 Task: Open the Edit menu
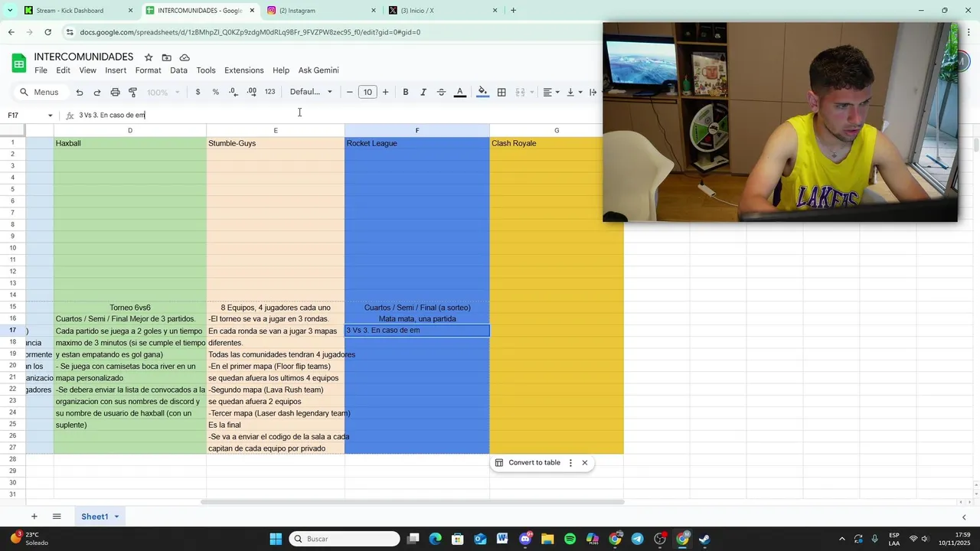63,70
